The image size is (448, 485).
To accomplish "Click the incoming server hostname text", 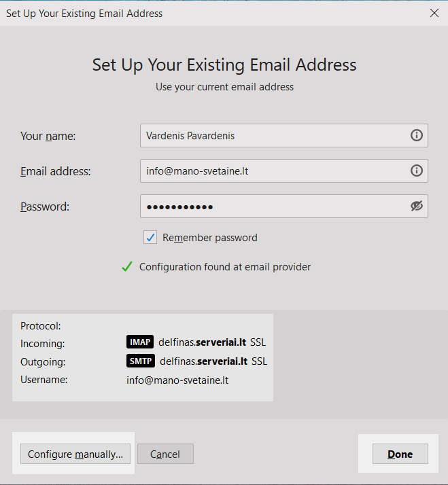I will (203, 342).
